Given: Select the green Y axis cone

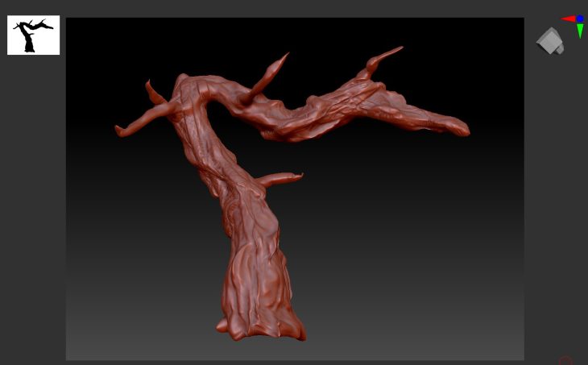Looking at the screenshot, I should (x=580, y=32).
